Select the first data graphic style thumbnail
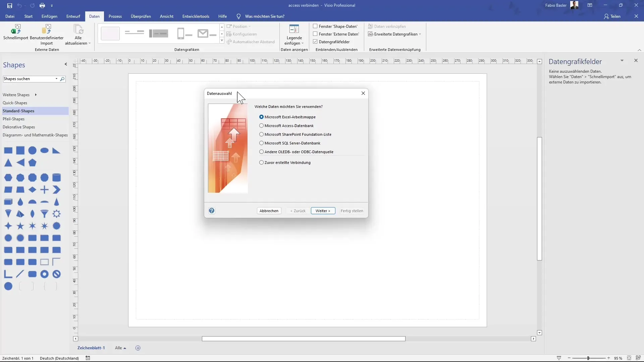644x362 pixels. 110,34
